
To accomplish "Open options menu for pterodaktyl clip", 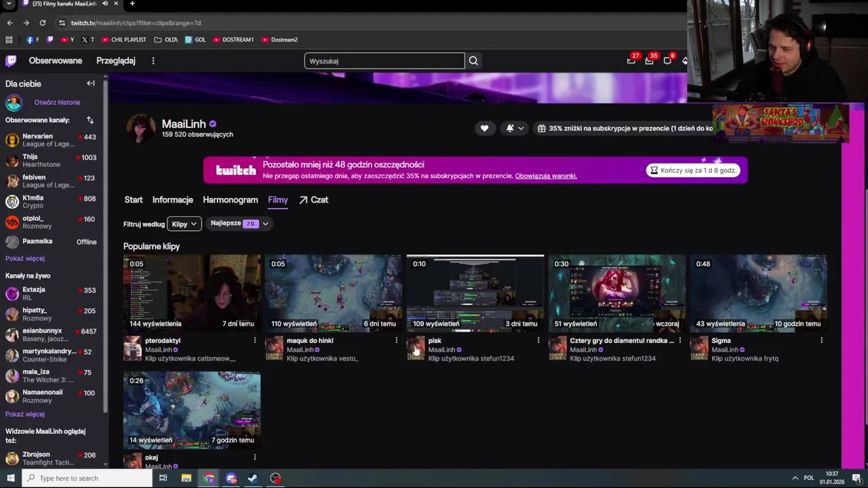I will pos(255,340).
